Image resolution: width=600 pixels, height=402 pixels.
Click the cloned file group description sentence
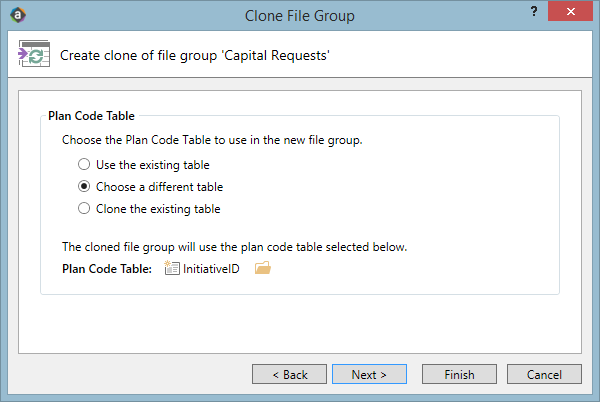click(235, 247)
